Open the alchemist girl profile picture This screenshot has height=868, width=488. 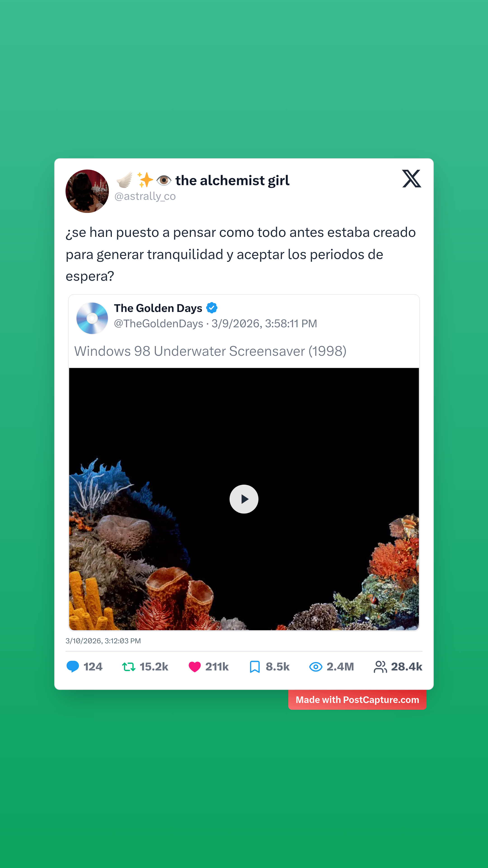click(87, 191)
